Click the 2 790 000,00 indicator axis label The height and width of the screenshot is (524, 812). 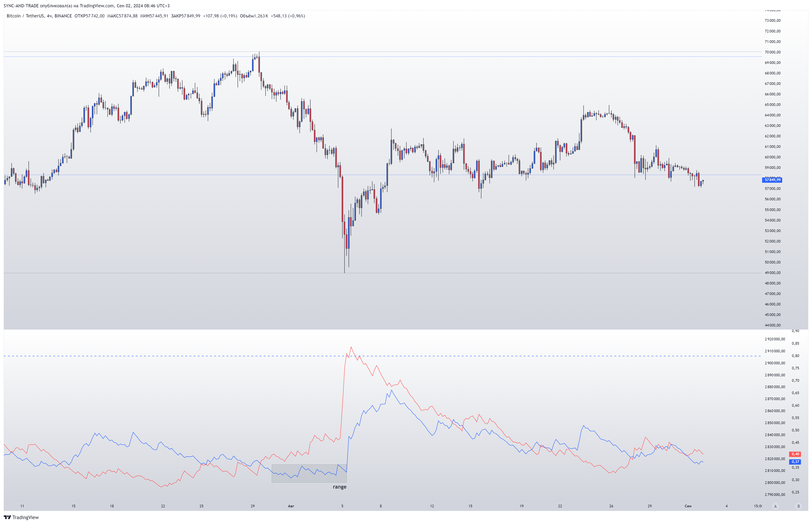tap(775, 494)
